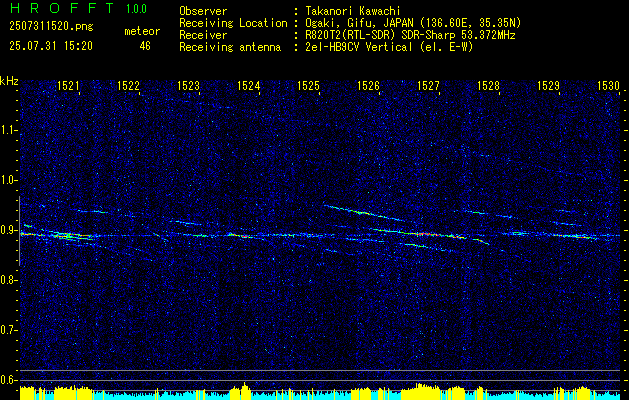
Task: Click the kHz axis unit label
Action: [9, 81]
